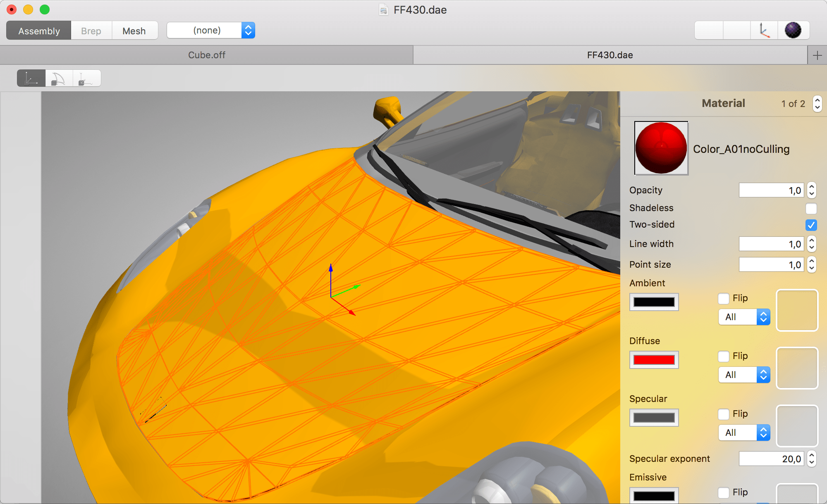Open the Diffuse texture slot
Screen dimensions: 827x504
pyautogui.click(x=797, y=368)
